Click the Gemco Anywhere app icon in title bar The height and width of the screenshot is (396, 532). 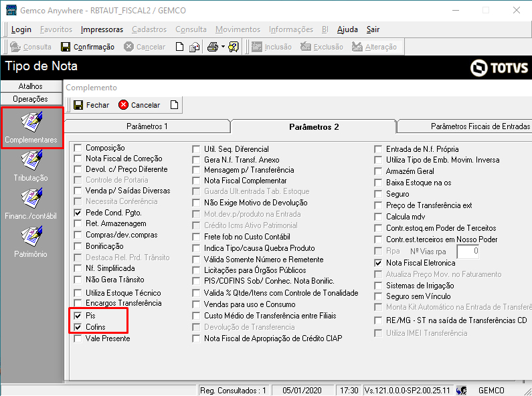click(11, 10)
